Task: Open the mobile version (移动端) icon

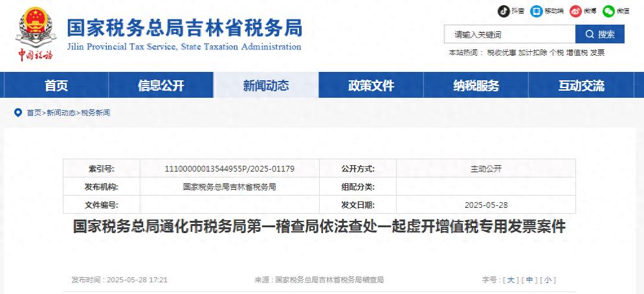Action: 537,11
